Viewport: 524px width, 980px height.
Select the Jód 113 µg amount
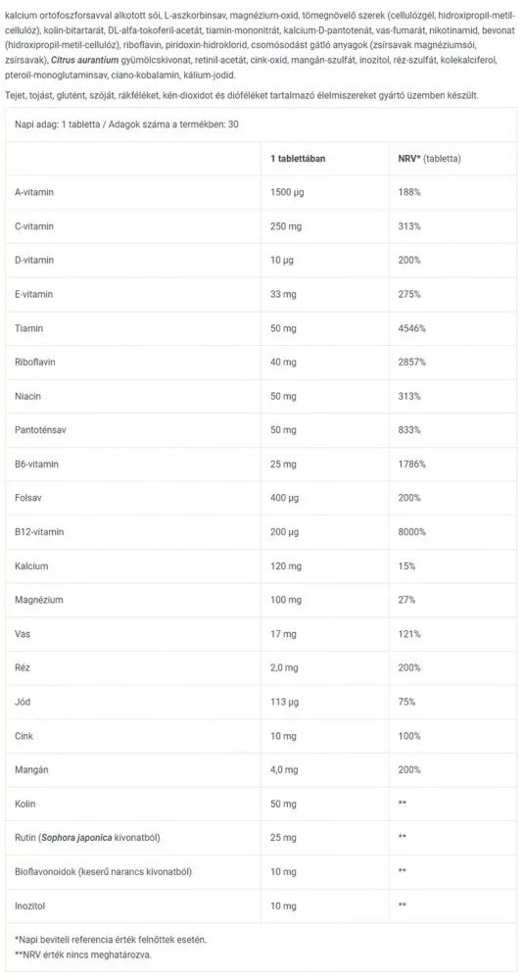(x=284, y=702)
